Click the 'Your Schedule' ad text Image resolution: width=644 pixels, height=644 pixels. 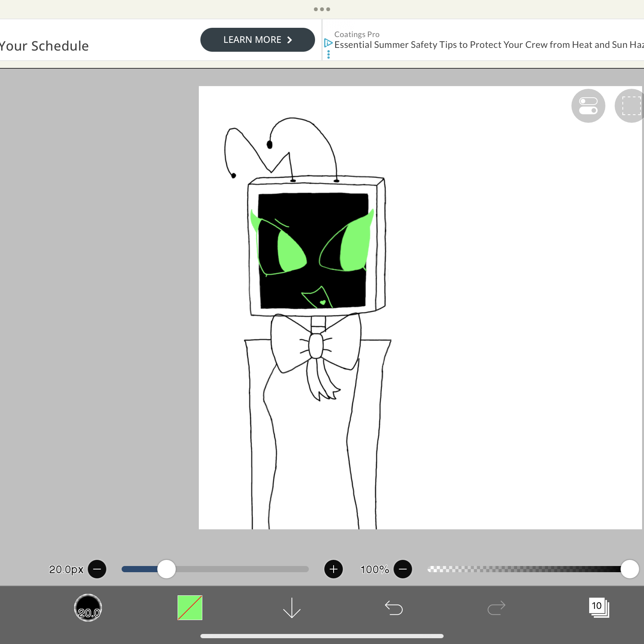coord(44,46)
